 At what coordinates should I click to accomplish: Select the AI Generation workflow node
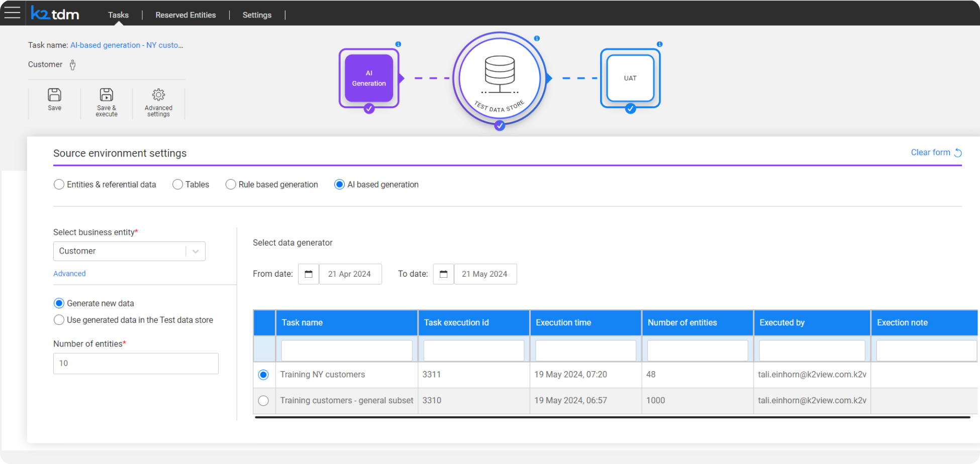368,78
